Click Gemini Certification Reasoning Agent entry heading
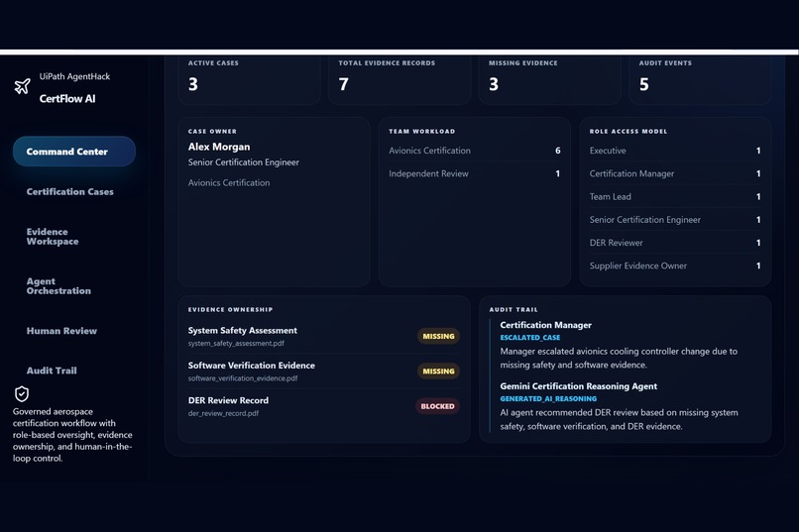The image size is (799, 532). click(578, 386)
